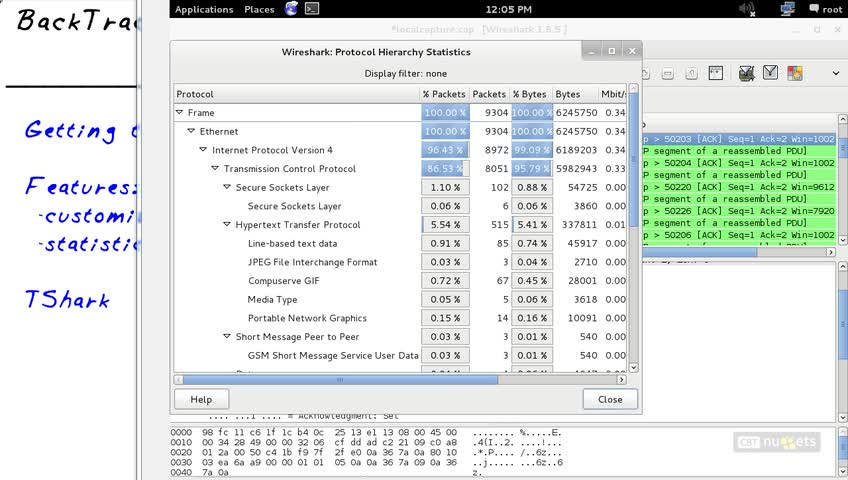Select GSM Short Message Service User Data row

[400, 355]
